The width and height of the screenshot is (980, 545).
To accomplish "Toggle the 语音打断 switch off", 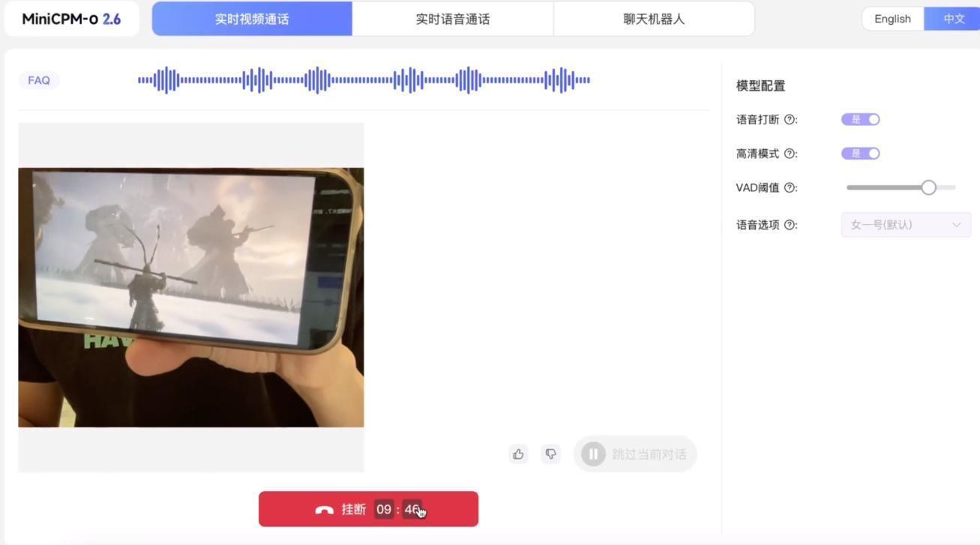I will coord(860,119).
